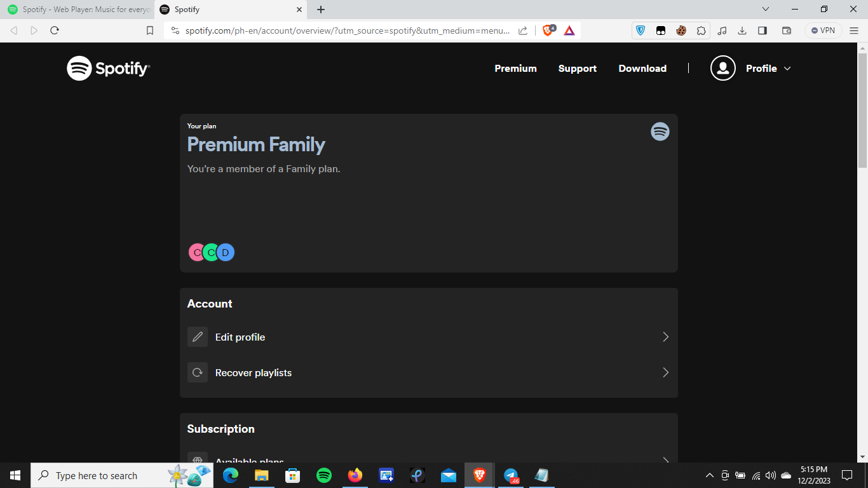The height and width of the screenshot is (488, 868).
Task: Go forward in browser history
Action: click(34, 30)
